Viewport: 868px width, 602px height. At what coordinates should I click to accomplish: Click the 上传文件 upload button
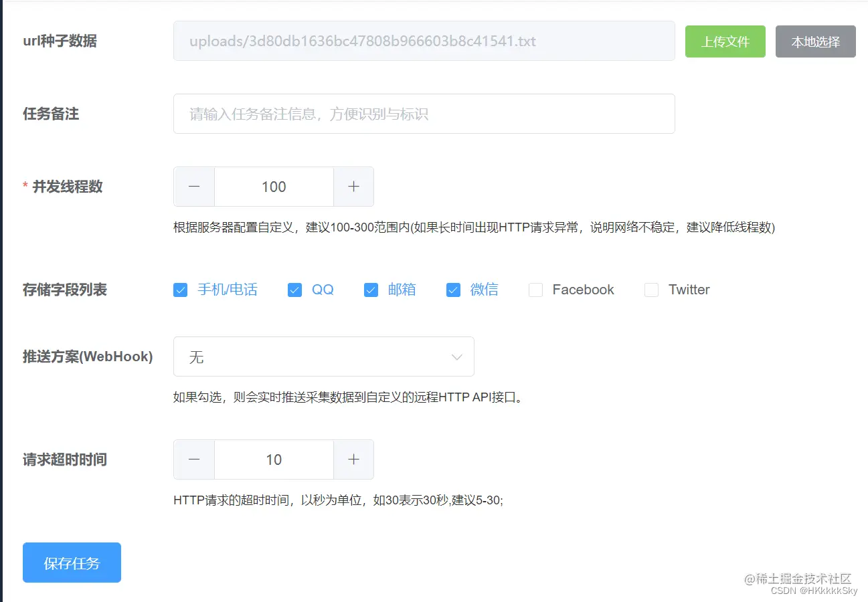pyautogui.click(x=725, y=41)
